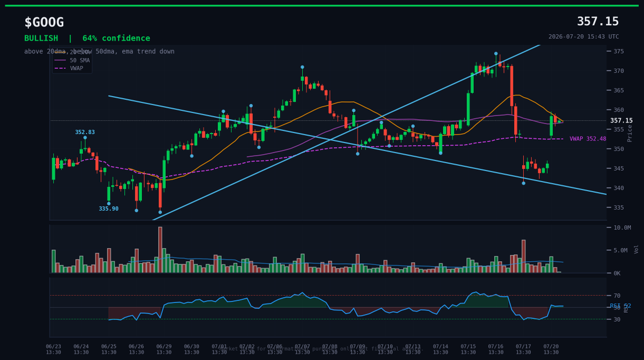Image resolution: width=644 pixels, height=360 pixels.
Task: Click the swing-high dot above the 352.83 label
Action: point(85,138)
